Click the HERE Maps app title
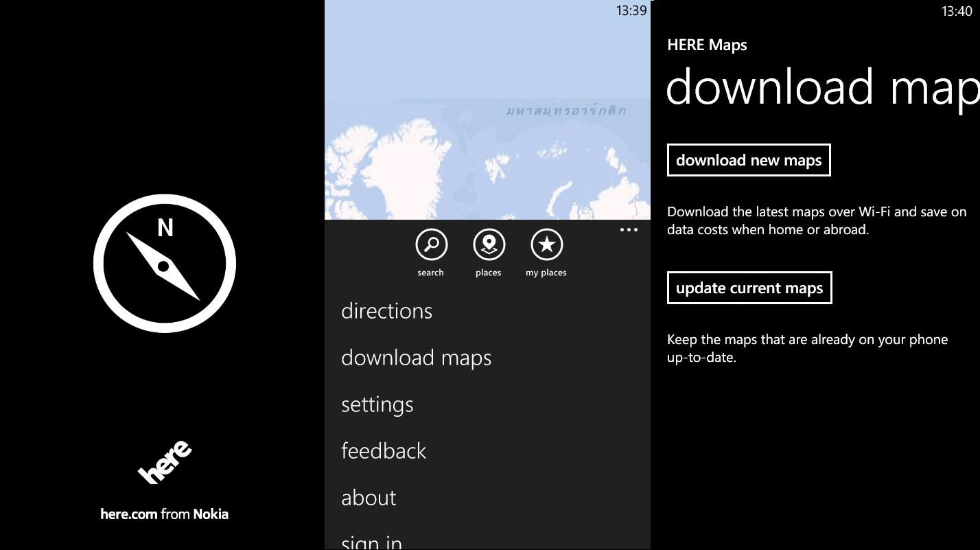This screenshot has height=550, width=980. pos(707,45)
